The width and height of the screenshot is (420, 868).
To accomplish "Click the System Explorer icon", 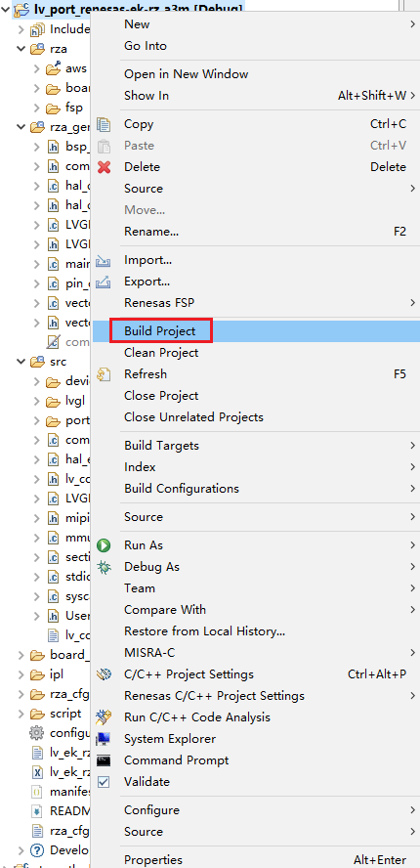I will tap(104, 739).
